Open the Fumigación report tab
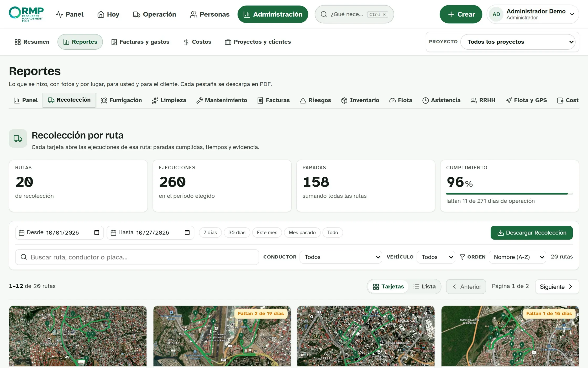This screenshot has height=368, width=588. coord(121,100)
